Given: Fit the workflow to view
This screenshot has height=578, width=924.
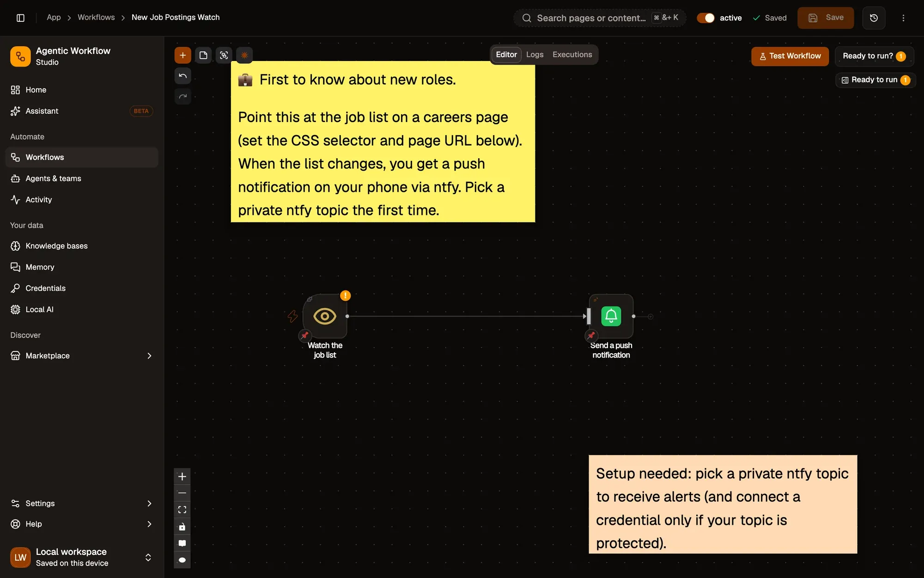Looking at the screenshot, I should (x=182, y=510).
